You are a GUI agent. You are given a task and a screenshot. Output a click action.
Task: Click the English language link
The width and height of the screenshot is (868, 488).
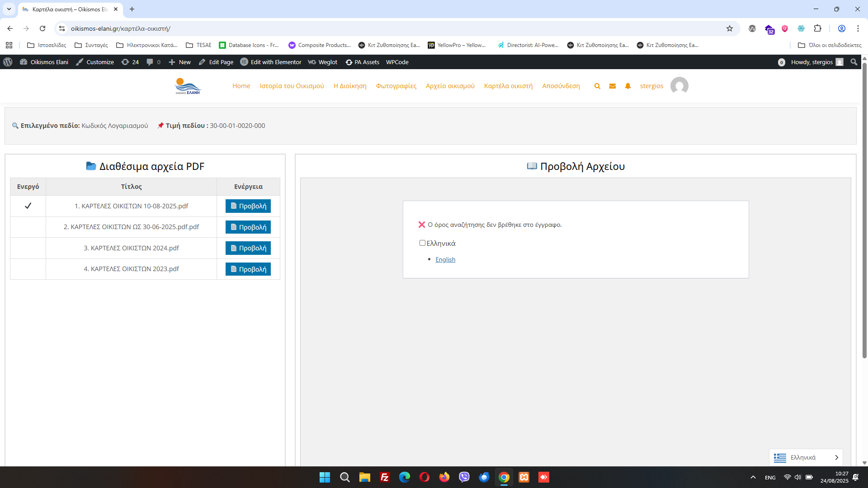pos(445,259)
